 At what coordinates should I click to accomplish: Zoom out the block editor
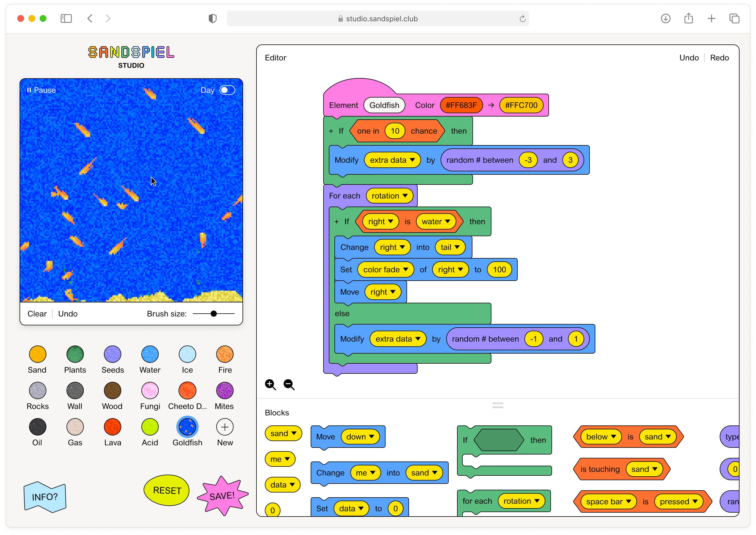289,385
